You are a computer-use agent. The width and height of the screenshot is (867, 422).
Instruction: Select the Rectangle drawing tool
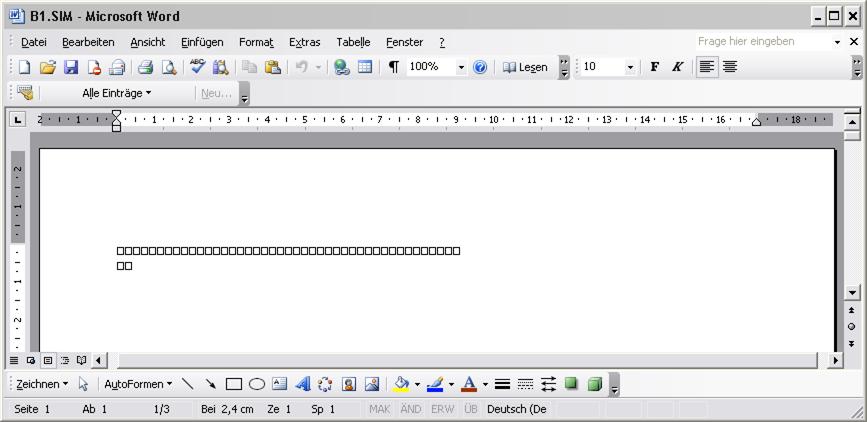[x=234, y=384]
